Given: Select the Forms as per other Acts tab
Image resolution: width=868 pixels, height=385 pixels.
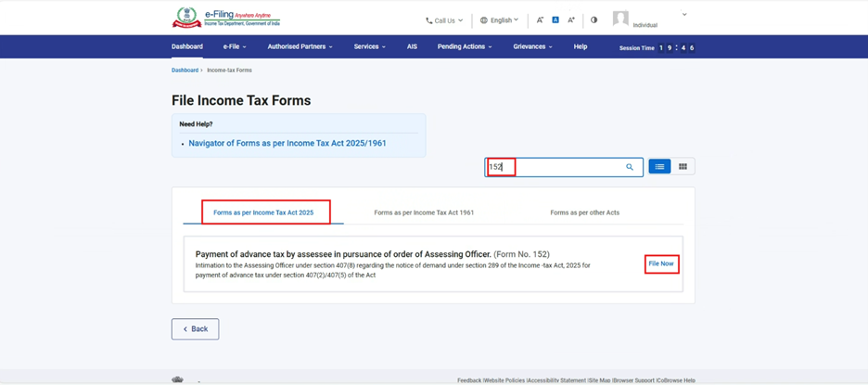Looking at the screenshot, I should (584, 212).
